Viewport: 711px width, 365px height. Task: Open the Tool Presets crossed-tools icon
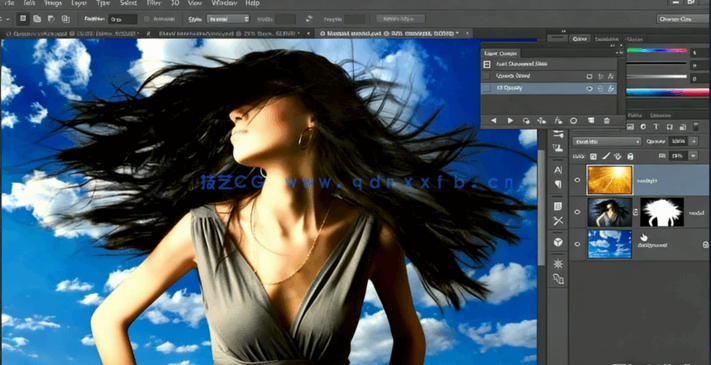coord(558,221)
